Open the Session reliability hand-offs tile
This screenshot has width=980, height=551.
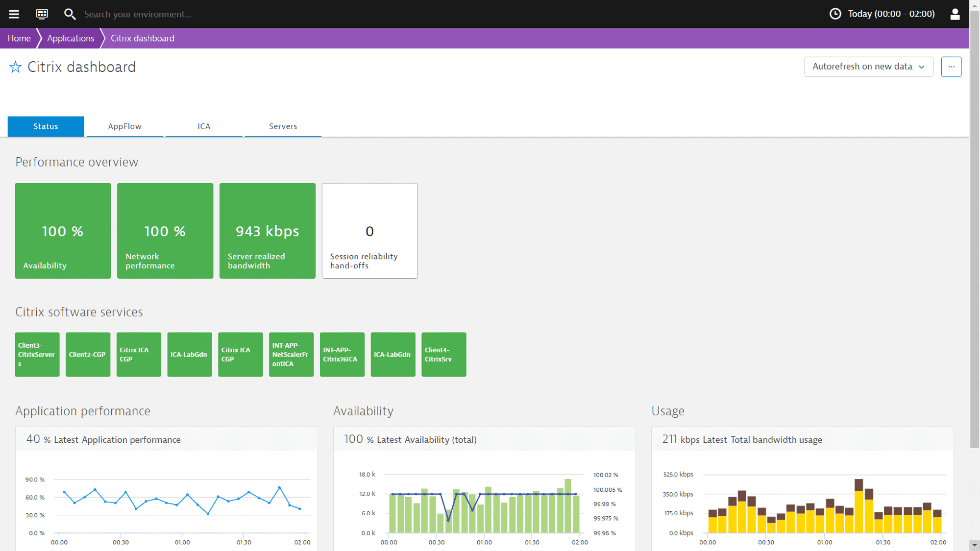(370, 231)
